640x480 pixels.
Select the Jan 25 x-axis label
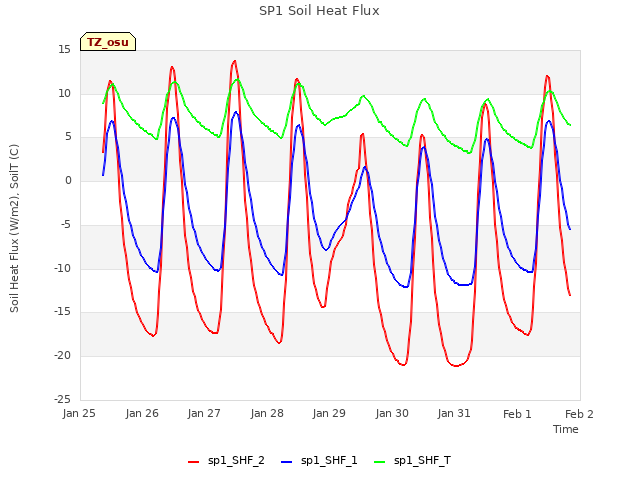tap(79, 413)
